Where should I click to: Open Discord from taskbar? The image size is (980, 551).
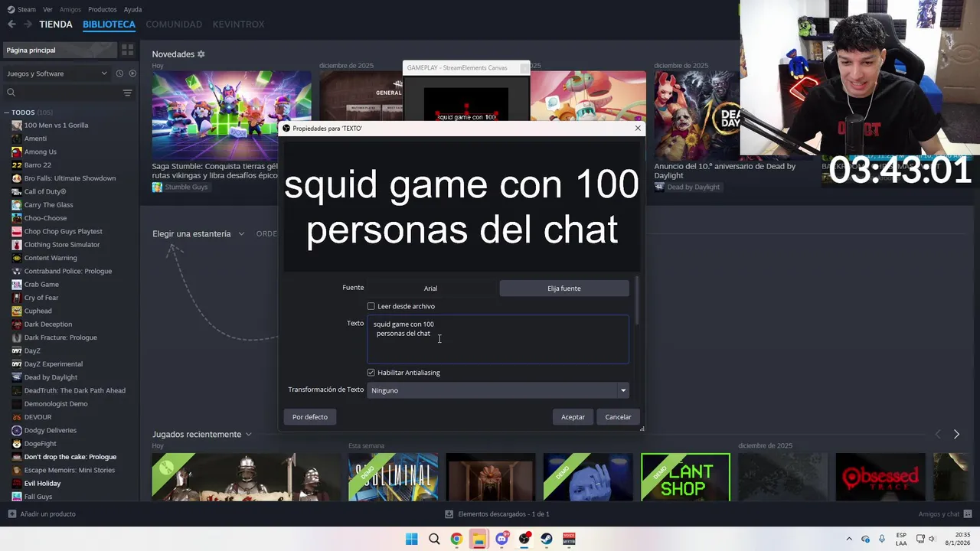501,539
